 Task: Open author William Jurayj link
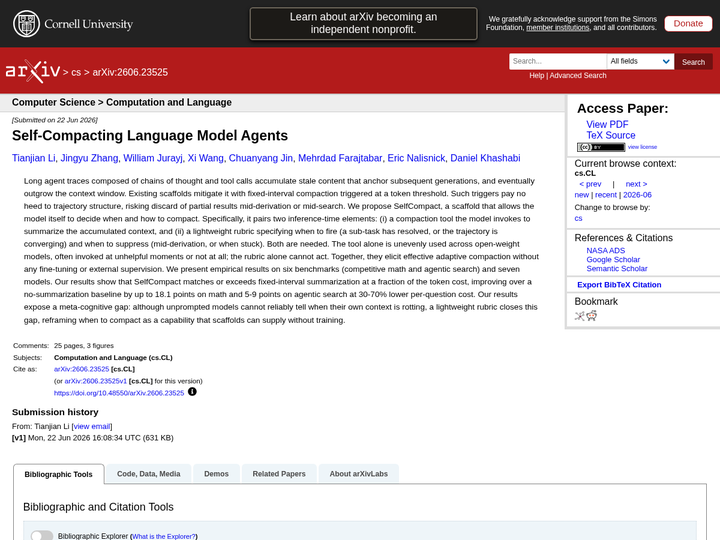coord(152,158)
